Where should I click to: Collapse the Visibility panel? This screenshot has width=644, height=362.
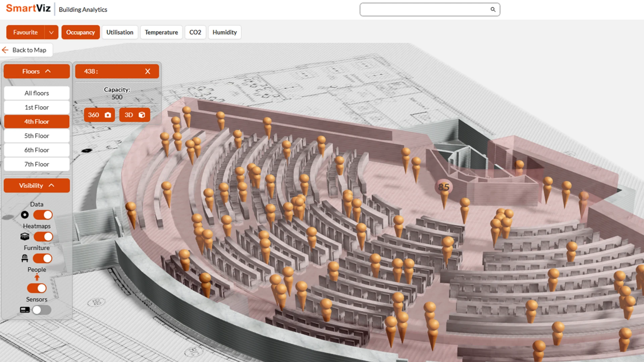(37, 186)
